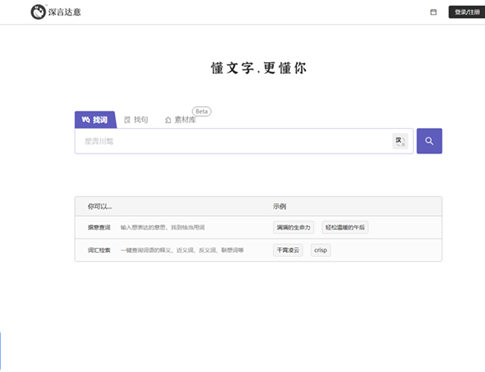
Task: Select the crisp example chip
Action: [x=321, y=250]
